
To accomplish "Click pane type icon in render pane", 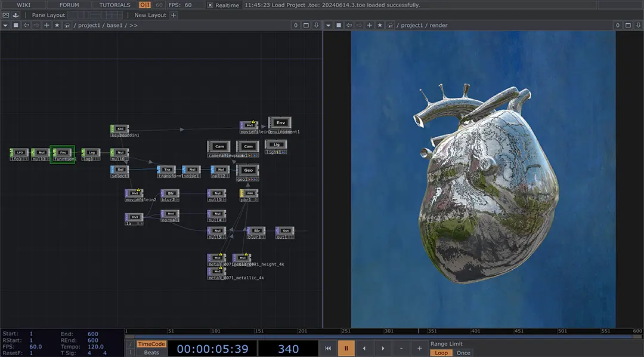I will pos(339,25).
